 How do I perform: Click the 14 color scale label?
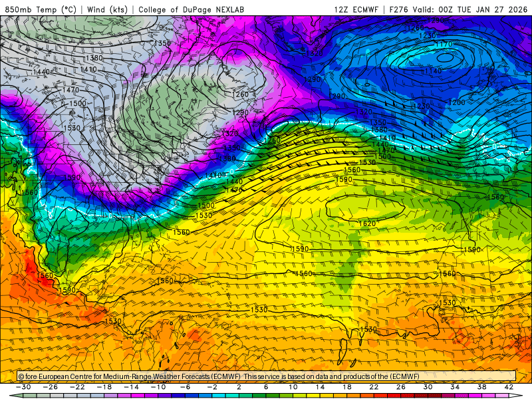(x=320, y=387)
